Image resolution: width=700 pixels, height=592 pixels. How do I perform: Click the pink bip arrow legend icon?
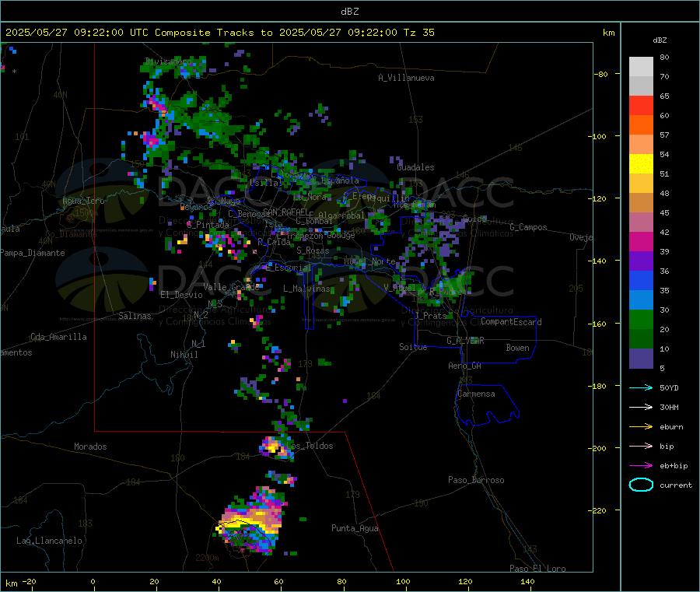click(641, 446)
